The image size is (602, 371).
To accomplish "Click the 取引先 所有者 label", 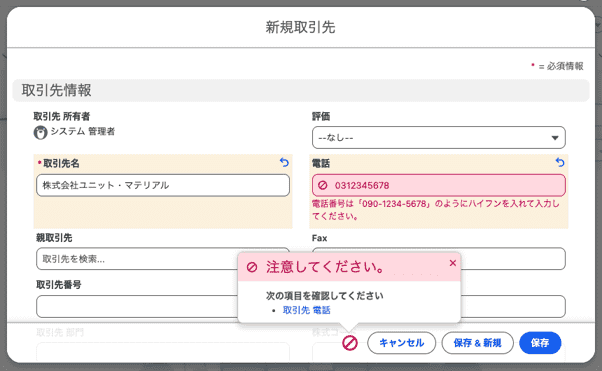I will coord(61,116).
